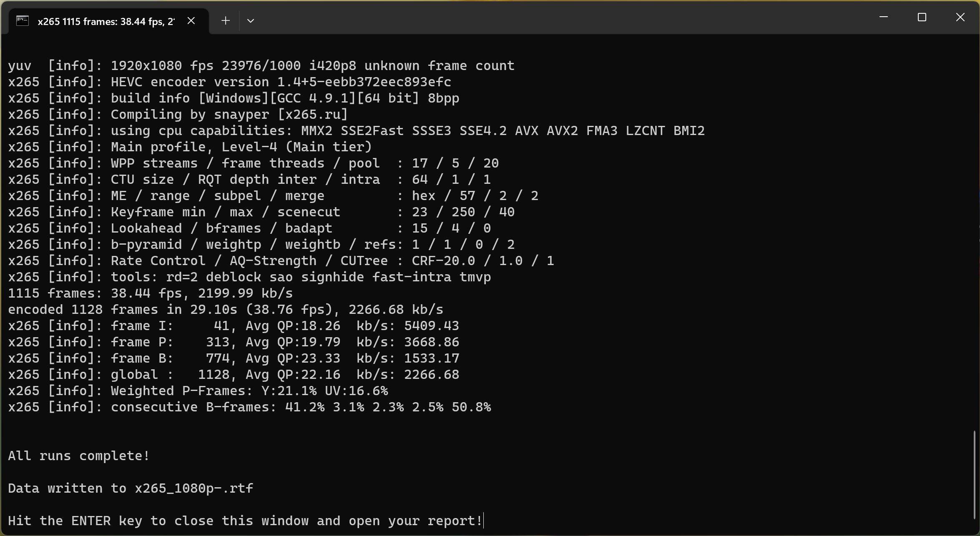Close the x265 1115 frames tab
The height and width of the screenshot is (536, 980).
[x=191, y=20]
